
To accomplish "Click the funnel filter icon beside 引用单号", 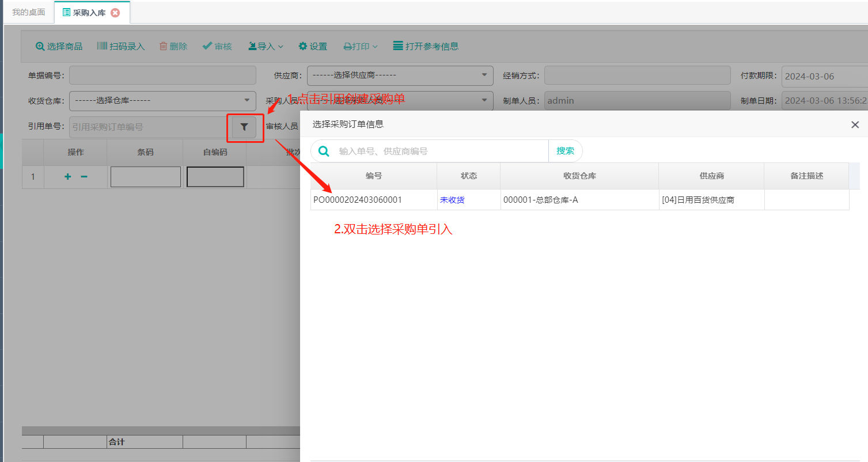I will coord(244,127).
